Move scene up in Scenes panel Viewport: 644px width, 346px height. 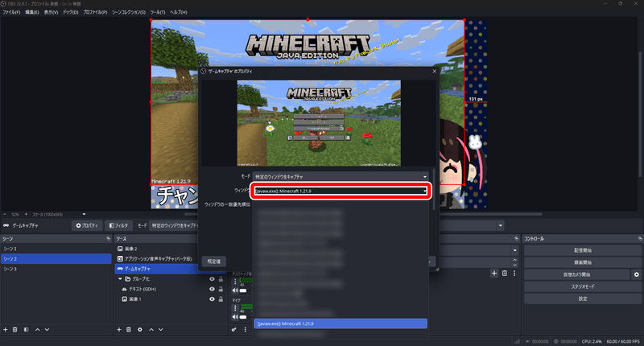(37, 330)
